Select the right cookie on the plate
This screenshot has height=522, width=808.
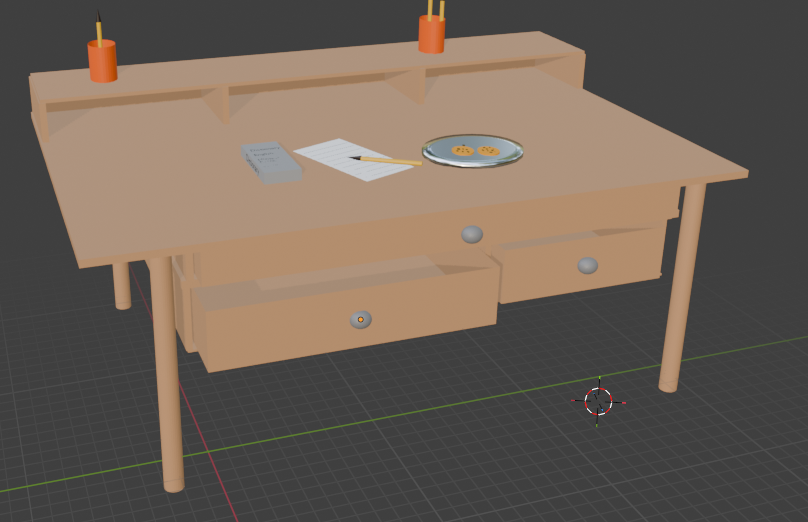[x=488, y=150]
